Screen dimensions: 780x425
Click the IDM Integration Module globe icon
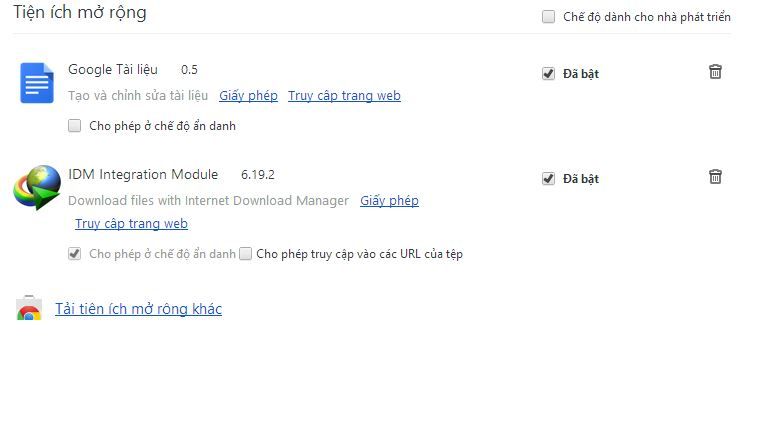pyautogui.click(x=37, y=188)
